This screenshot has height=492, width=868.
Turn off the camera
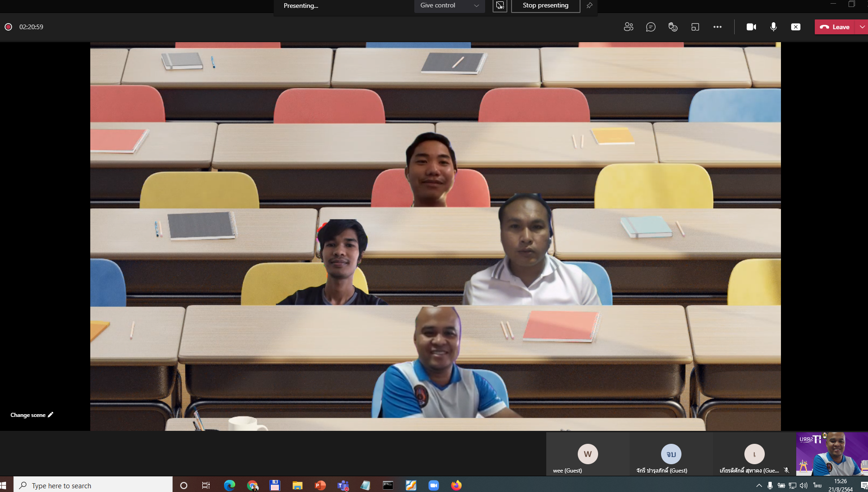point(751,27)
